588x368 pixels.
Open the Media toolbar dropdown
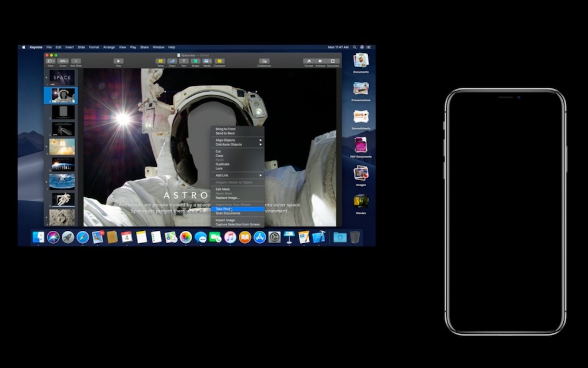pyautogui.click(x=207, y=61)
